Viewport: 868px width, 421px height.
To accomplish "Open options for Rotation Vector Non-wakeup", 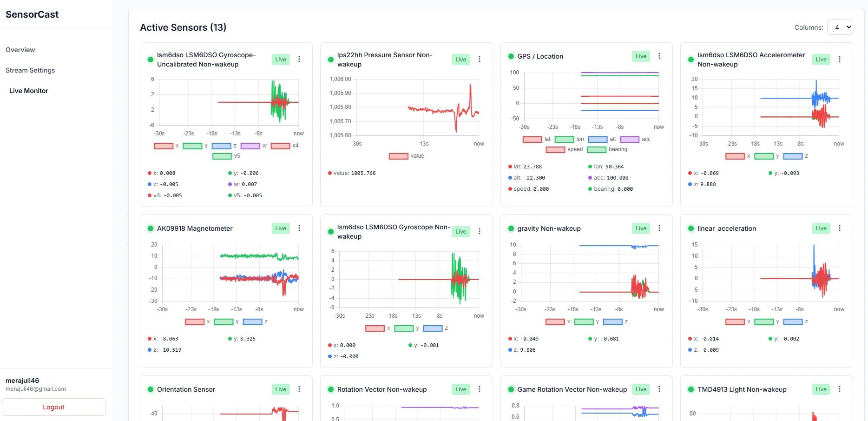I will click(480, 389).
